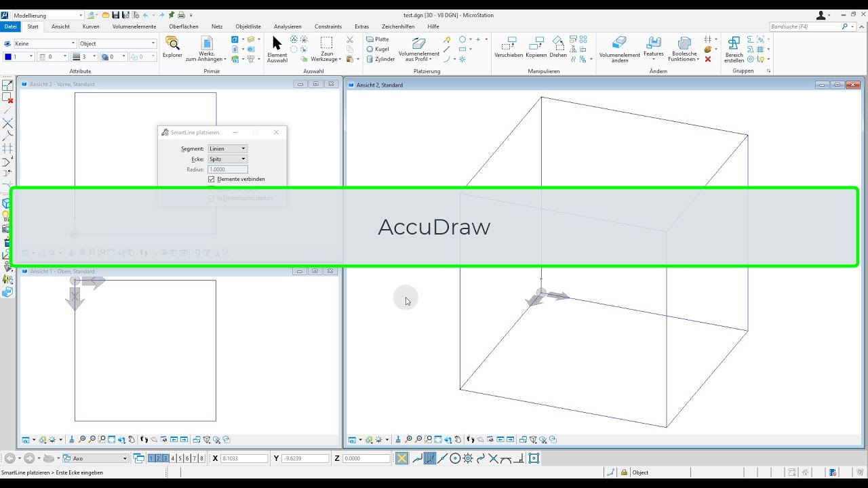Expand the Werkz. zum Anhängen dropdown

[x=206, y=49]
